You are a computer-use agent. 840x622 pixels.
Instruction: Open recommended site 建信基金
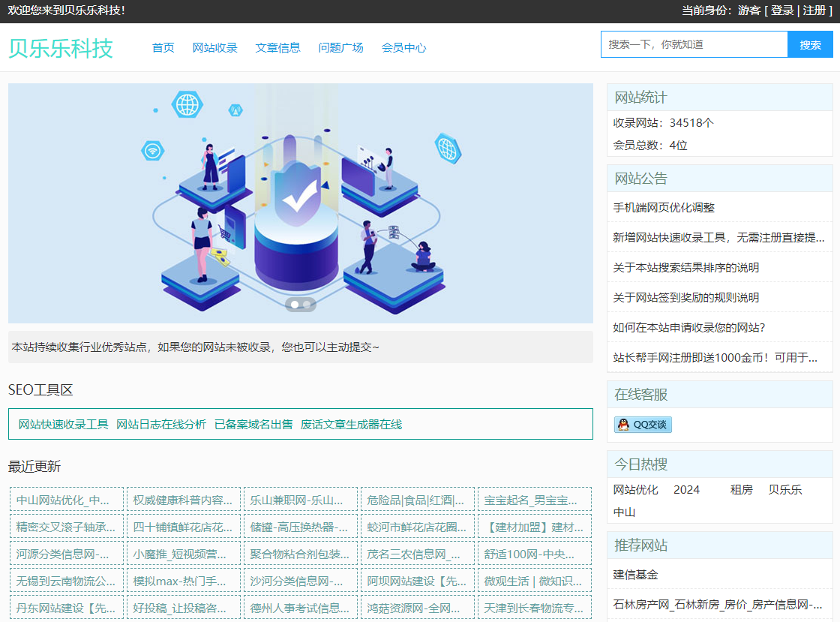click(635, 574)
